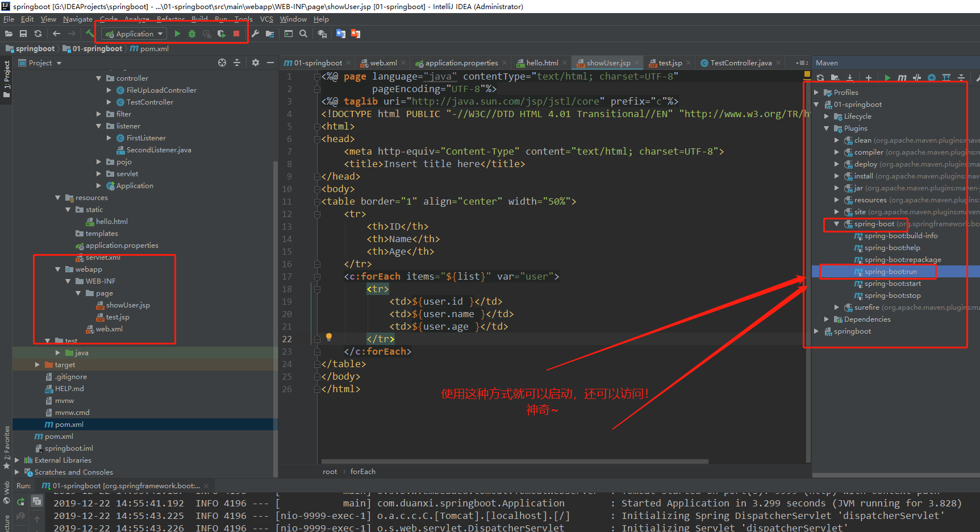Click Execute Maven Goal m icon
This screenshot has height=532, width=980.
[902, 78]
